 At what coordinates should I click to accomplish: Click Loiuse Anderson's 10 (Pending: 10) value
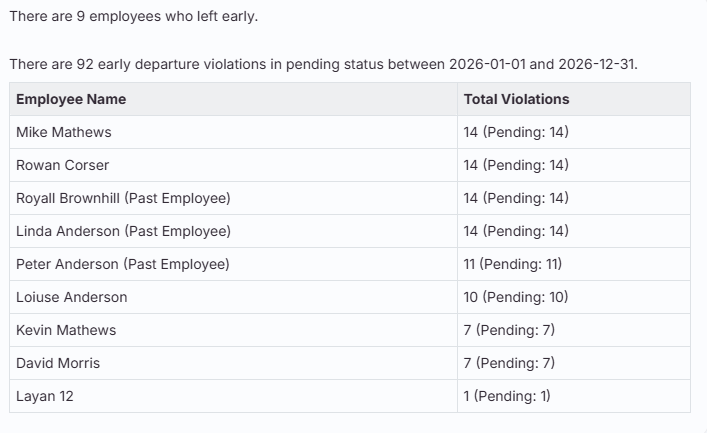pos(516,297)
